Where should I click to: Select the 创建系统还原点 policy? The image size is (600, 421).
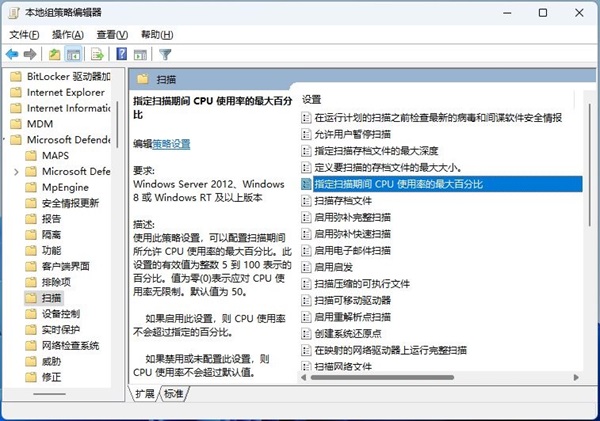[x=341, y=334]
